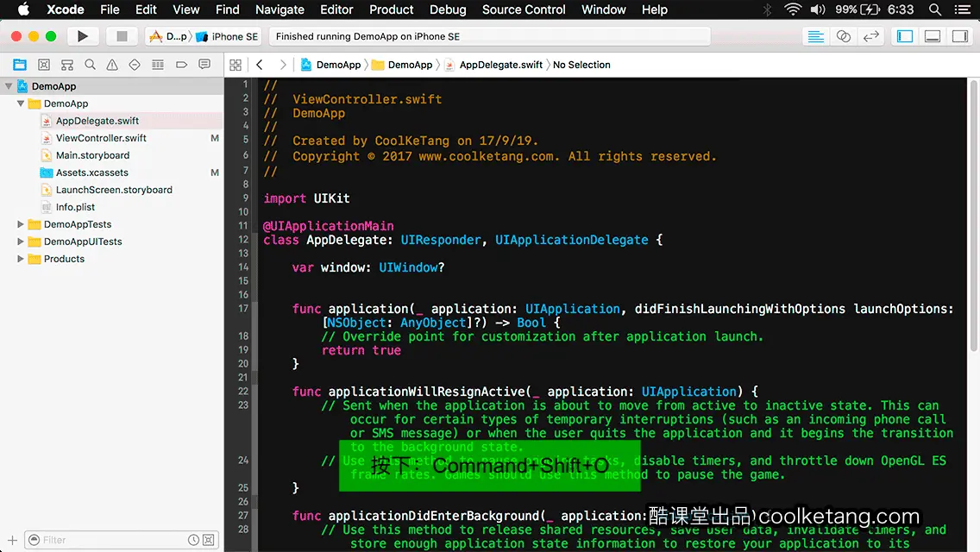The height and width of the screenshot is (552, 980).
Task: Expand the DemoAppTests folder
Action: [x=21, y=224]
